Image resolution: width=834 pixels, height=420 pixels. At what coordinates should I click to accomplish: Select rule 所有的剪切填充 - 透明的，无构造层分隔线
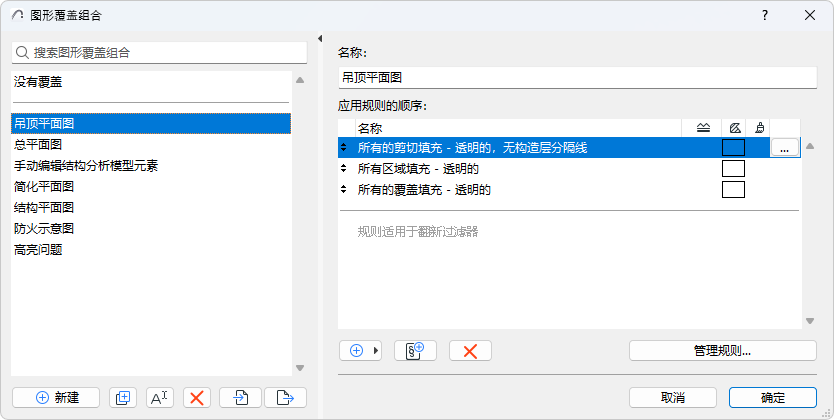pyautogui.click(x=569, y=147)
